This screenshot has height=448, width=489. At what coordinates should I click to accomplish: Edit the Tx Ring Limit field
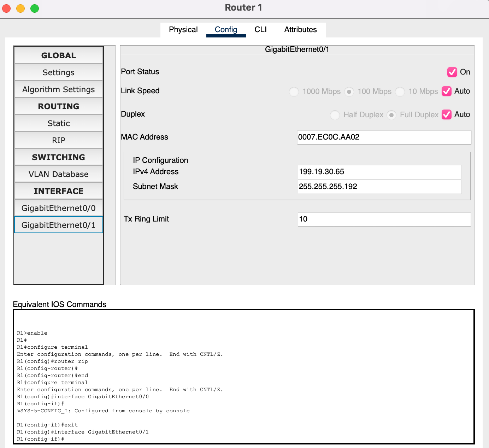384,219
